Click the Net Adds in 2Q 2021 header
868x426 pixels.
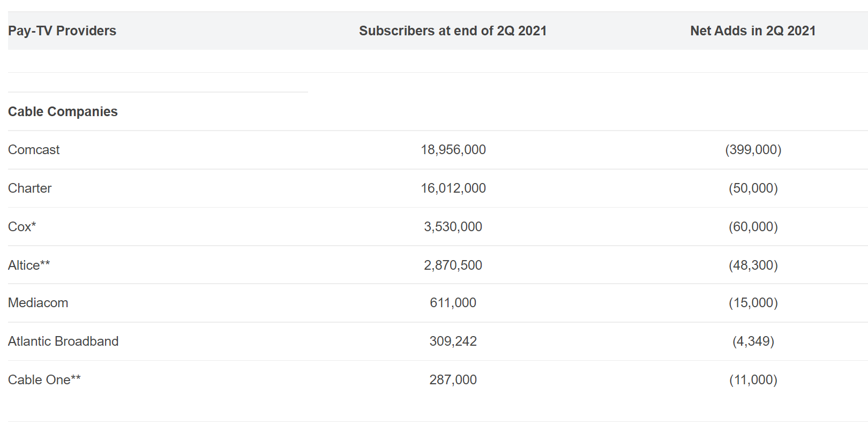click(753, 31)
